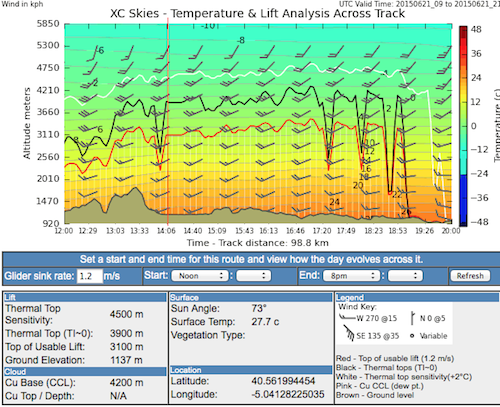Click the temperature color scale bar

coord(463,126)
